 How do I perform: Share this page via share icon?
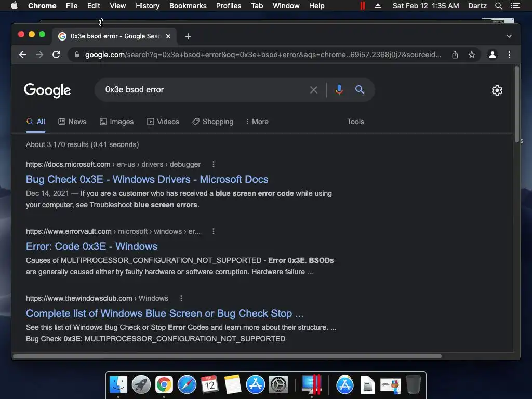tap(455, 55)
